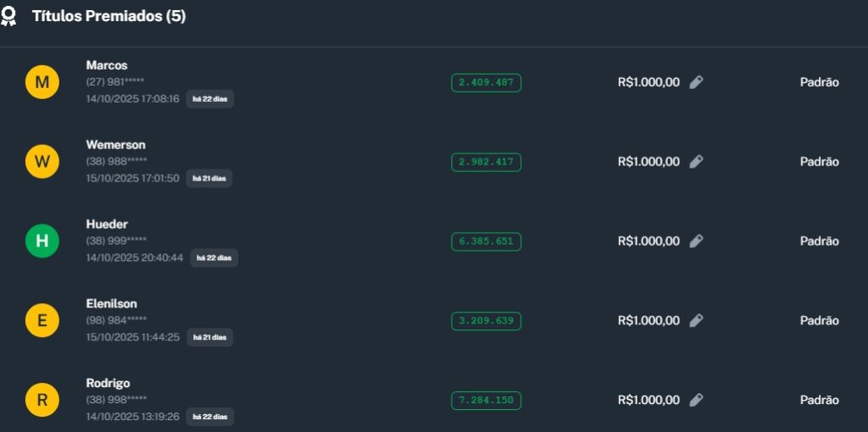Click Marcos's yellow M avatar

42,82
